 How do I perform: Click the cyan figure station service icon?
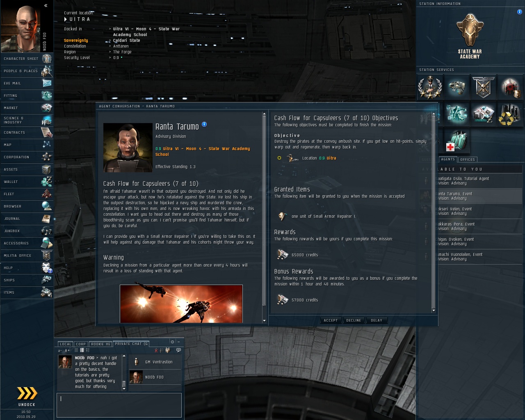click(x=457, y=114)
